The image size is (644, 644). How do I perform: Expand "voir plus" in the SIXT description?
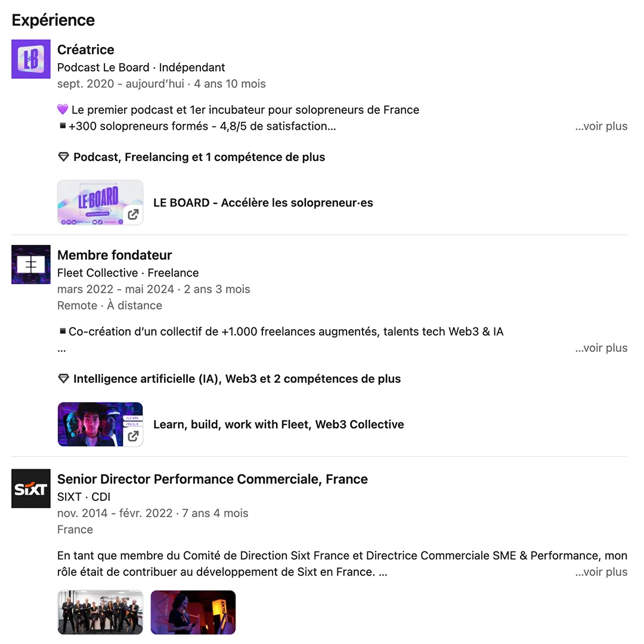tap(601, 572)
